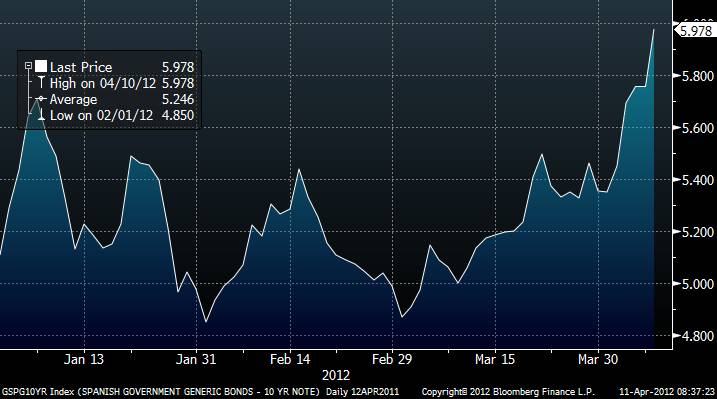The image size is (717, 399).
Task: Click the Mar 30 date label
Action: (598, 359)
